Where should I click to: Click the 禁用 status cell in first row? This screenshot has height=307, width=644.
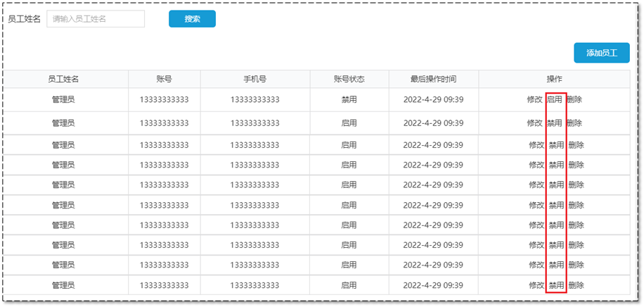pyautogui.click(x=349, y=100)
